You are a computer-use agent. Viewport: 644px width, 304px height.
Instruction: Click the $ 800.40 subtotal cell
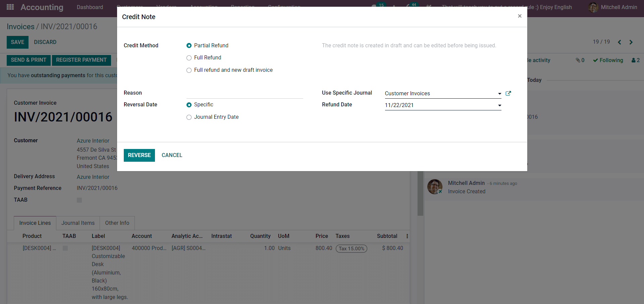[x=392, y=248]
